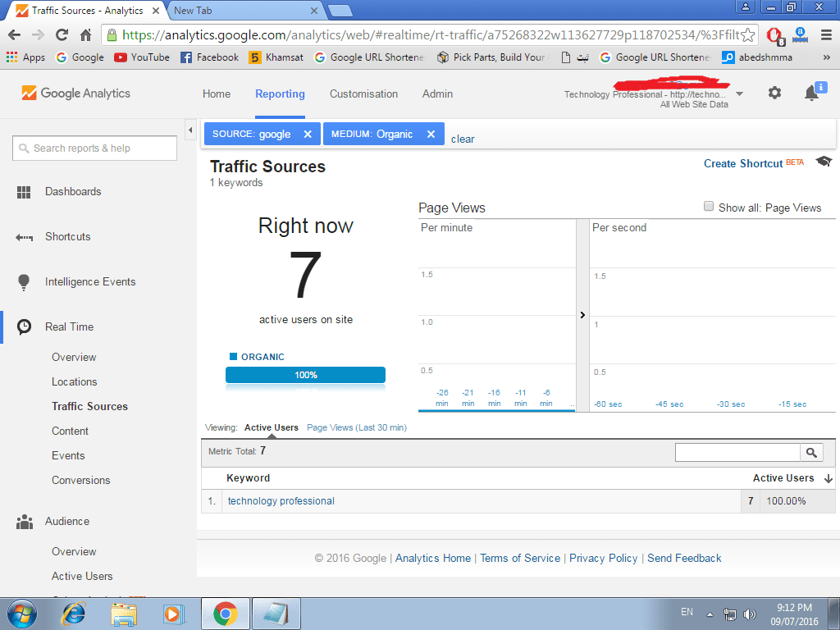
Task: Open the account property selector dropdown
Action: pyautogui.click(x=739, y=94)
